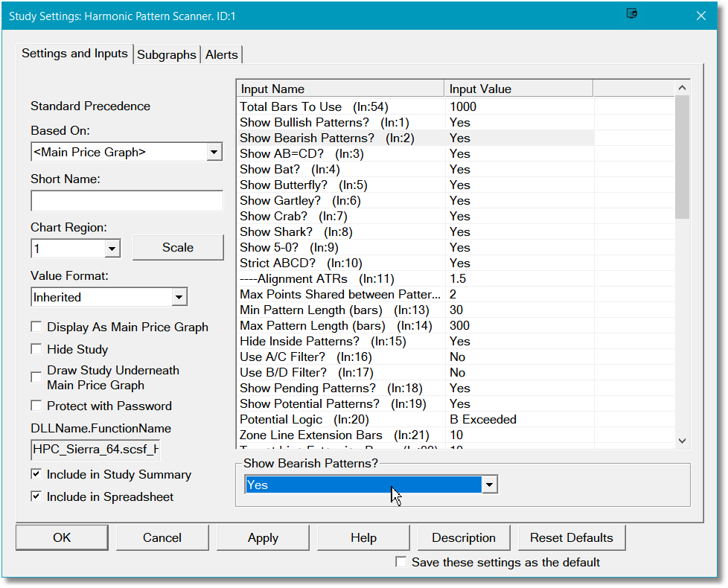Open the Alerts tab
This screenshot has width=728, height=588.
coord(222,55)
